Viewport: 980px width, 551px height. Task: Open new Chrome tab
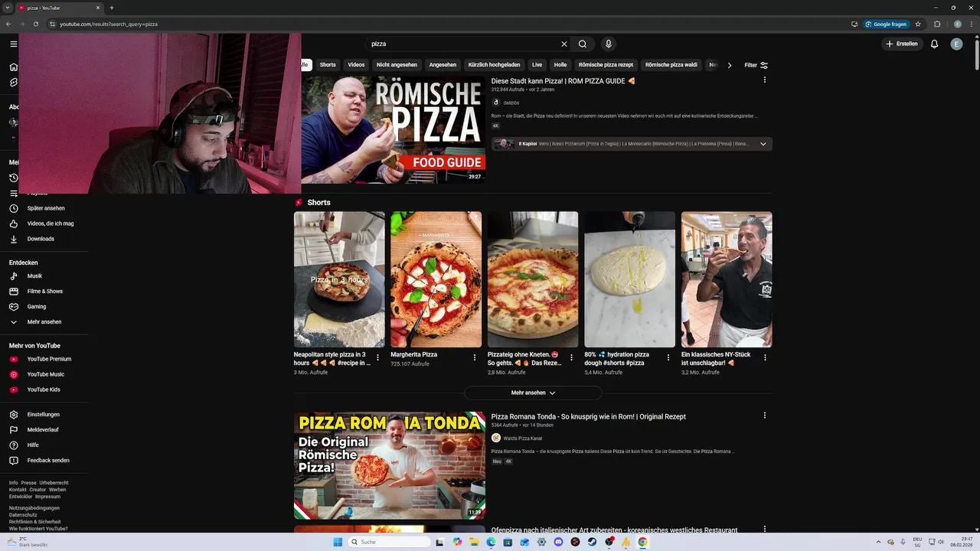[112, 8]
